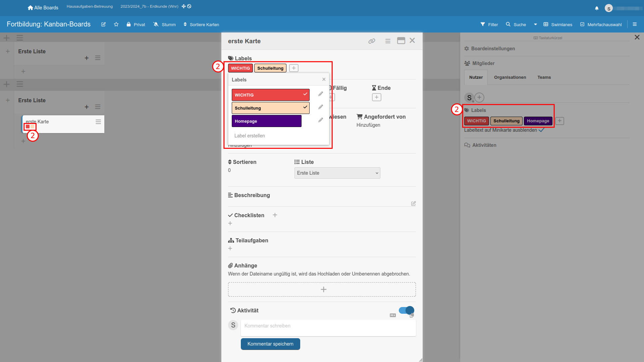644x362 pixels.
Task: Click the edit board title pencil icon
Action: (x=103, y=24)
